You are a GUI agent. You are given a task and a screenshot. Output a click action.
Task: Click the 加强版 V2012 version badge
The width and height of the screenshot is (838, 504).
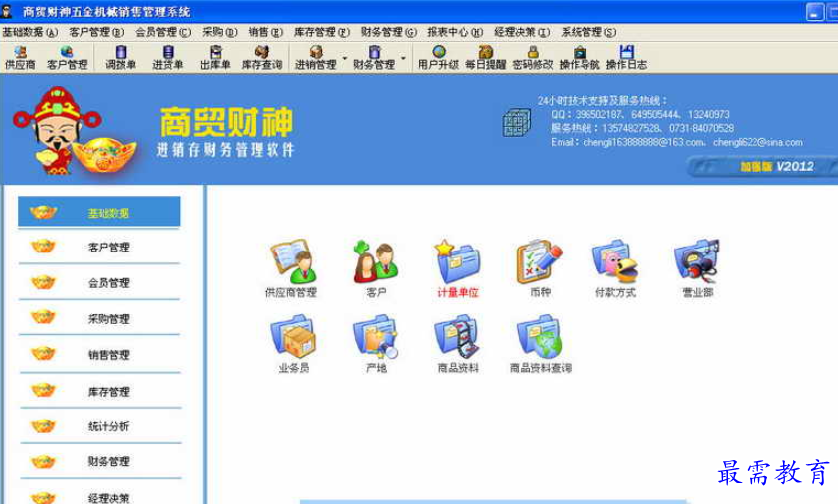(x=764, y=167)
